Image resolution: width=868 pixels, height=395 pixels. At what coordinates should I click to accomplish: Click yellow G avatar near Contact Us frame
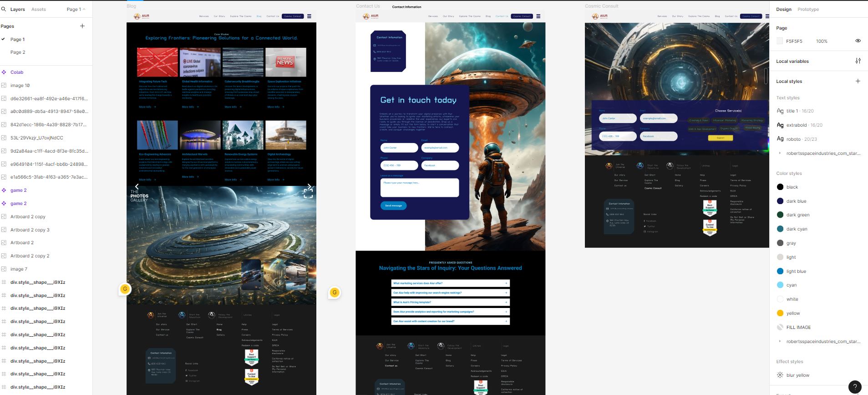click(335, 292)
